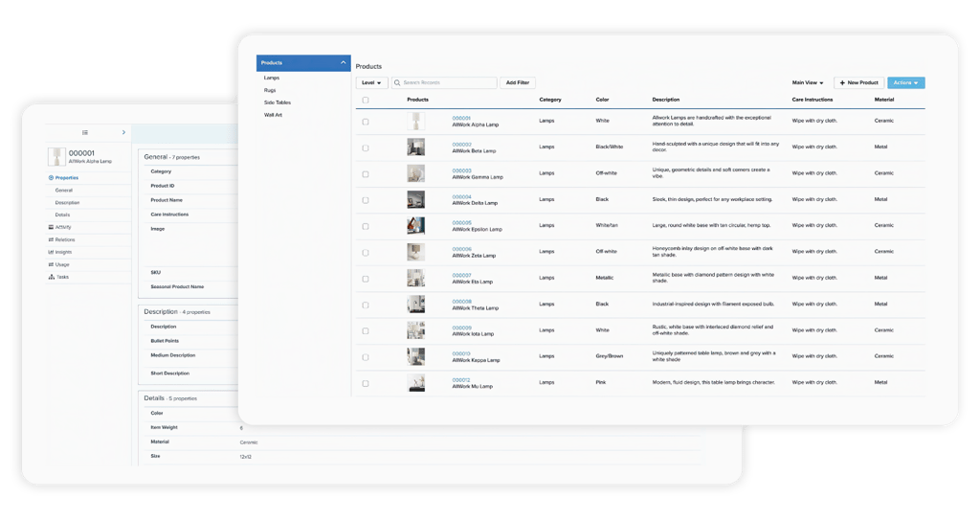The image size is (980, 521).
Task: Click the Product Name property in the General section
Action: 167,200
